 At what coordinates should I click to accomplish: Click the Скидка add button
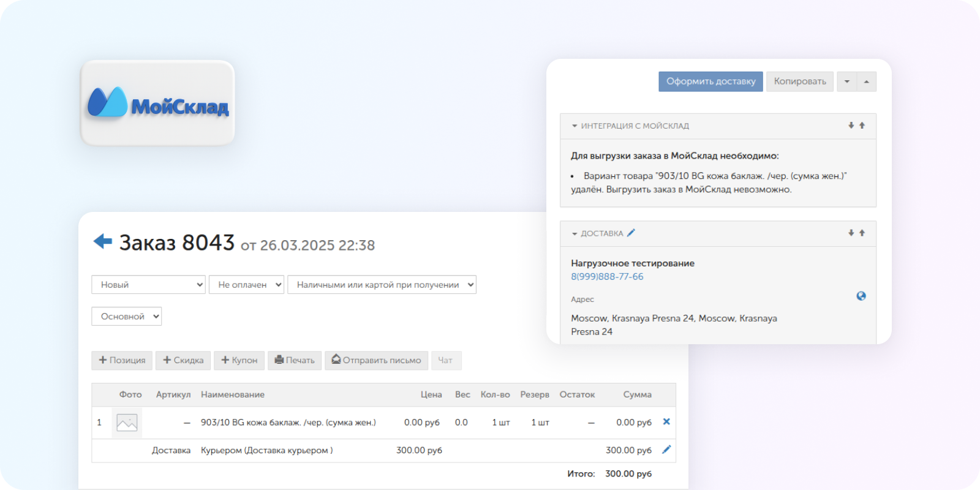[183, 360]
